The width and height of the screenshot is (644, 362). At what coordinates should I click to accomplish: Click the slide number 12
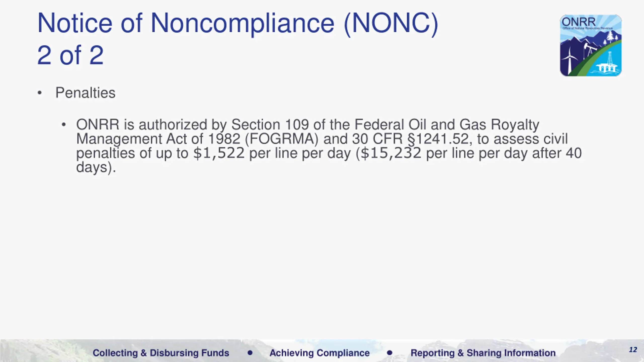coord(633,350)
